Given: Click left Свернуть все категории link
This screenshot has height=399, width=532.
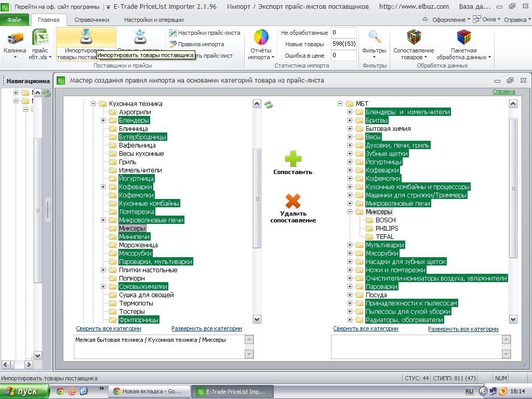Looking at the screenshot, I should pyautogui.click(x=108, y=328).
